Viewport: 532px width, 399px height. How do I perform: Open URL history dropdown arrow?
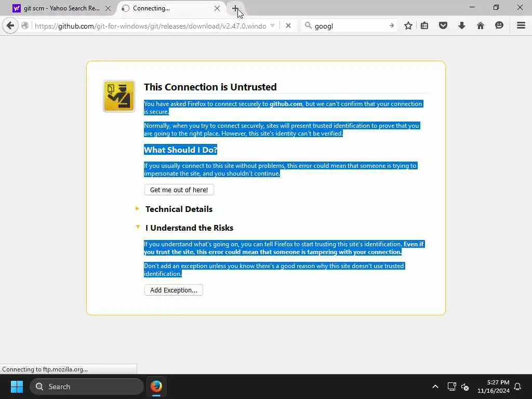[272, 26]
